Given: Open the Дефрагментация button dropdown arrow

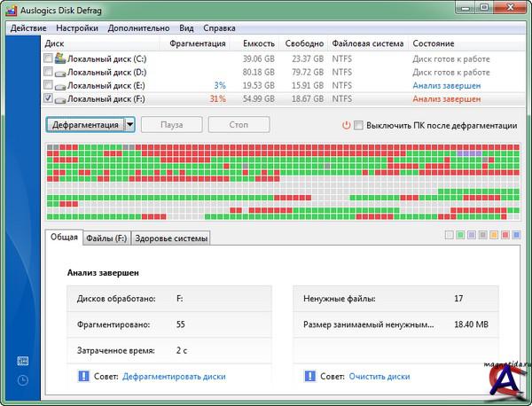Looking at the screenshot, I should 129,125.
